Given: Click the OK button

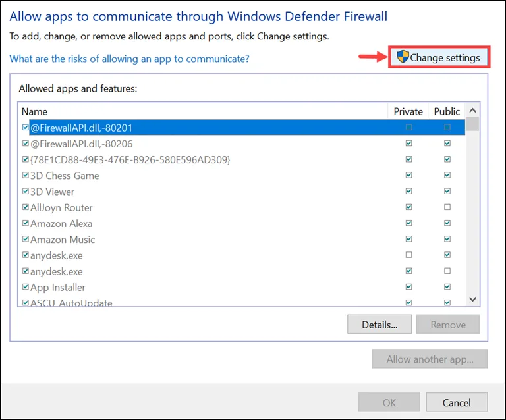Looking at the screenshot, I should click(x=389, y=402).
